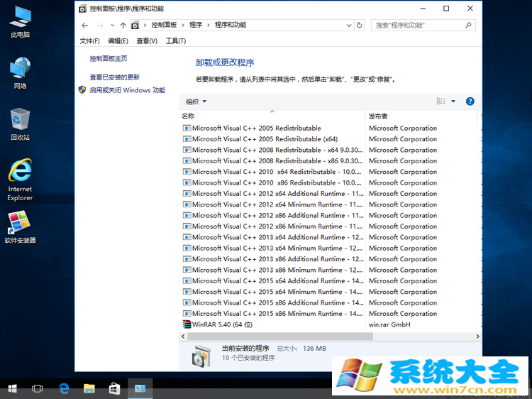This screenshot has height=399, width=532.
Task: Select Visual C++ 2010 x86 Redistributable row
Action: (x=330, y=182)
